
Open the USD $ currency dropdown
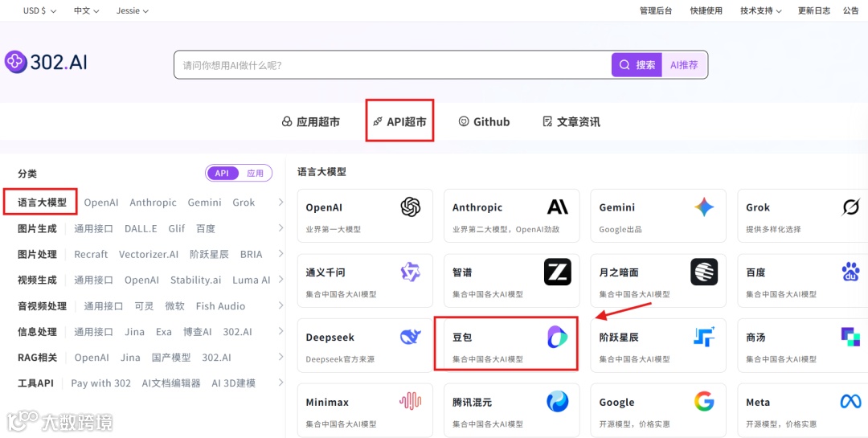39,10
